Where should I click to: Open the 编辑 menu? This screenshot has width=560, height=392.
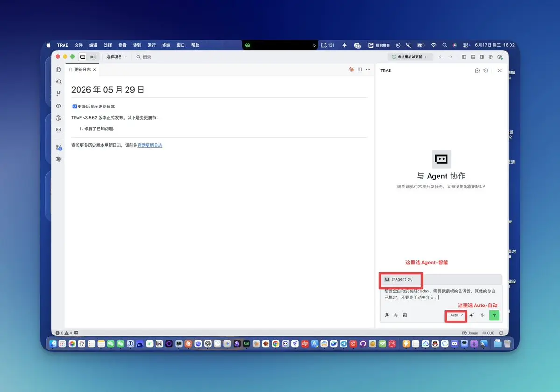click(x=93, y=45)
